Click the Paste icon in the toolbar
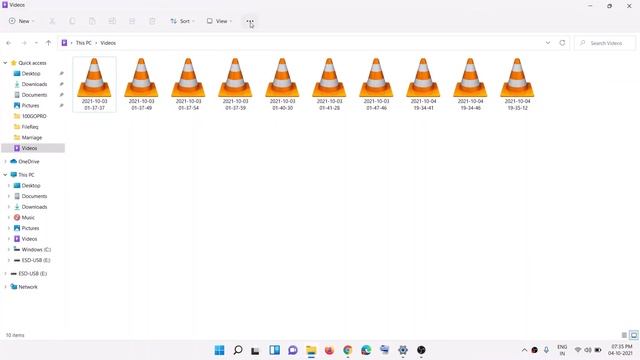640x360 pixels. (92, 21)
